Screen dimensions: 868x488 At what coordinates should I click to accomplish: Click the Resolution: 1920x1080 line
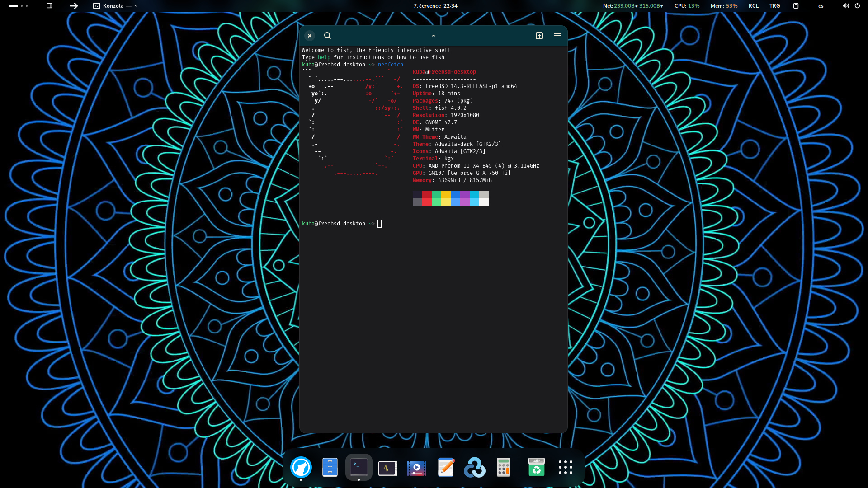(x=446, y=115)
